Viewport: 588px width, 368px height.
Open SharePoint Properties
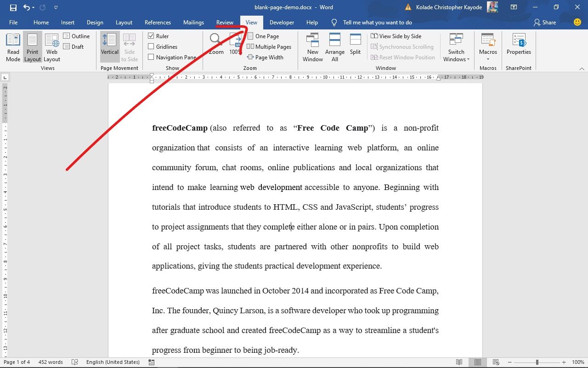(519, 46)
